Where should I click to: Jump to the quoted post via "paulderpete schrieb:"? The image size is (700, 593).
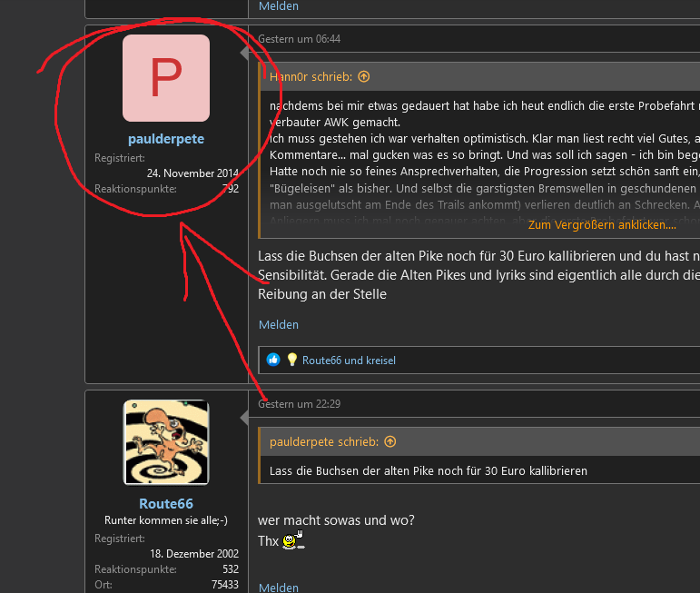[x=324, y=442]
